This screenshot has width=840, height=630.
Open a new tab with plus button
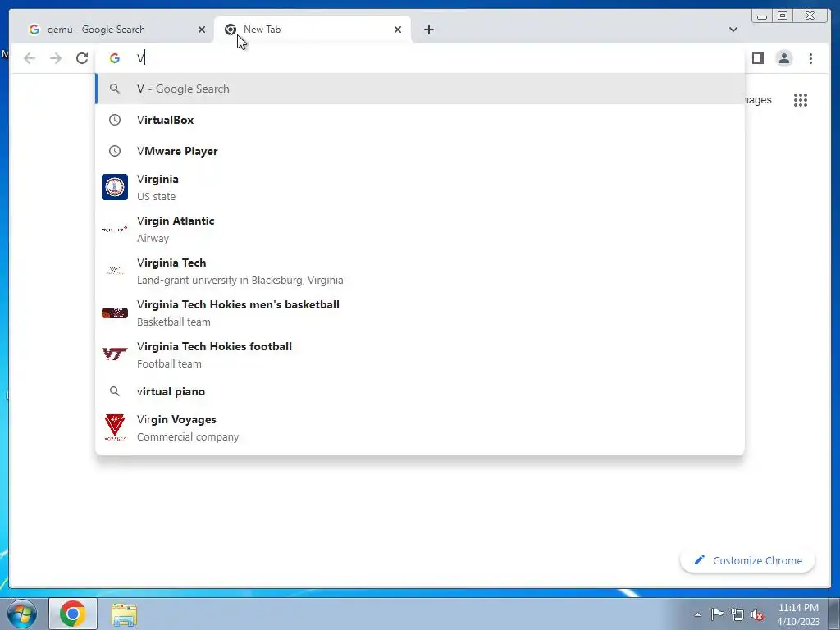(x=428, y=30)
